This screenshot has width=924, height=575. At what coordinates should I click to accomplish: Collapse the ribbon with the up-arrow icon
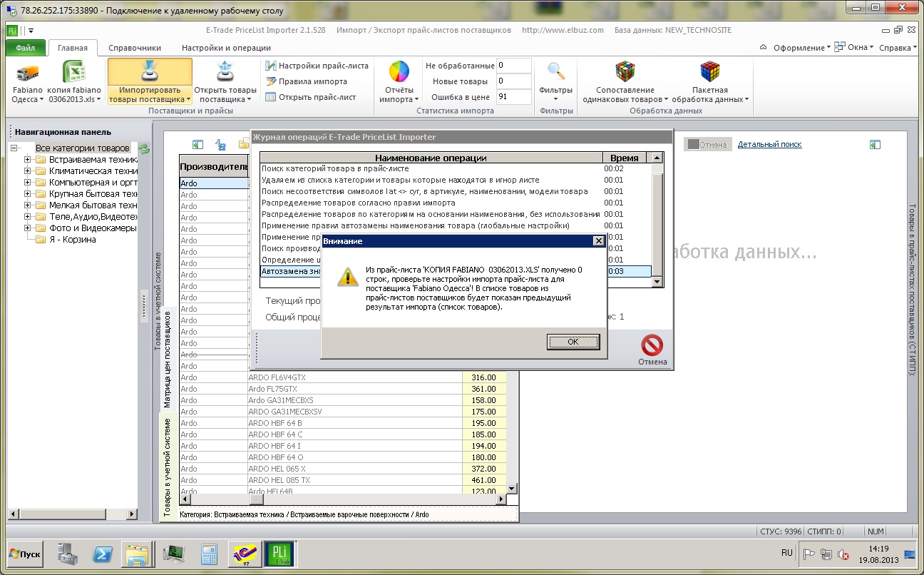(764, 48)
